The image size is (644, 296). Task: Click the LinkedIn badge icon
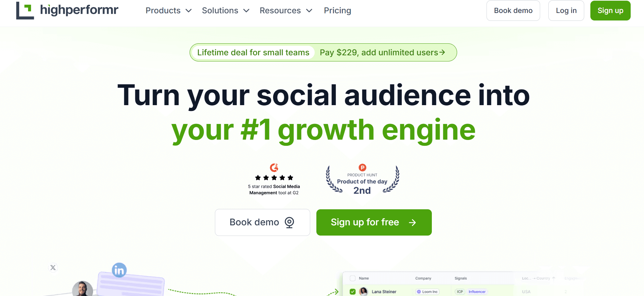click(119, 270)
